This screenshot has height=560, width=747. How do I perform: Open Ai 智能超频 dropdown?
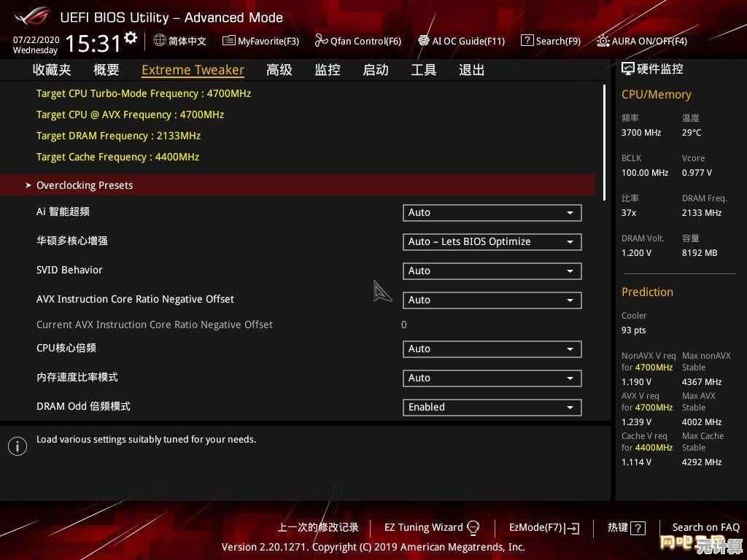[492, 212]
